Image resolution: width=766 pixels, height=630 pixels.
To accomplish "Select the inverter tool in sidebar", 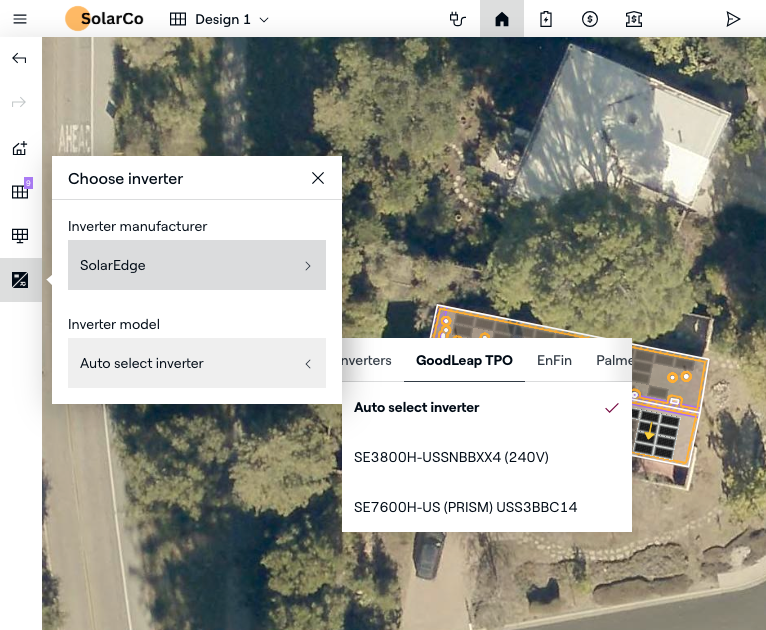I will coord(20,280).
